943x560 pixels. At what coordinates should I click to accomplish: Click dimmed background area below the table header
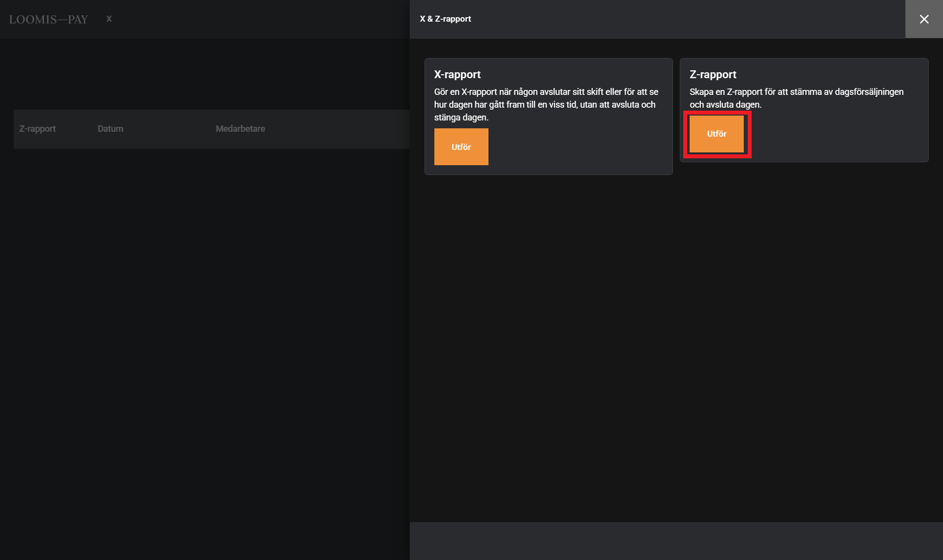(204, 344)
